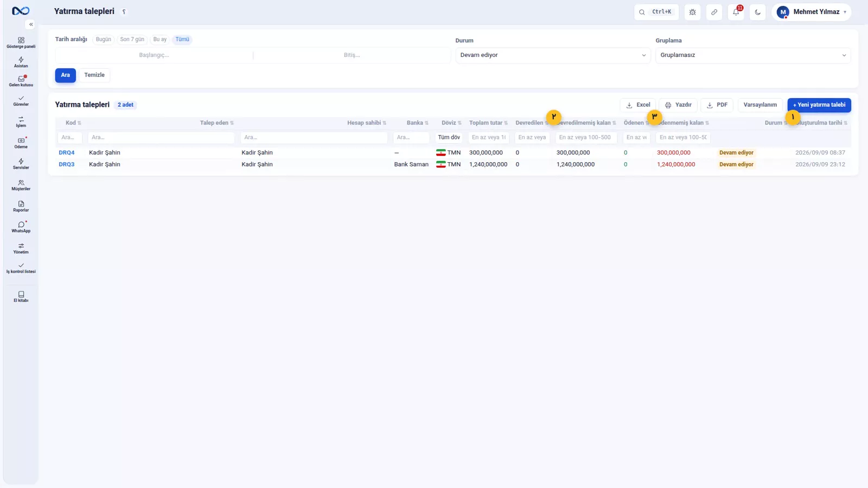The height and width of the screenshot is (488, 868).
Task: Export table with Excel button
Action: 638,105
